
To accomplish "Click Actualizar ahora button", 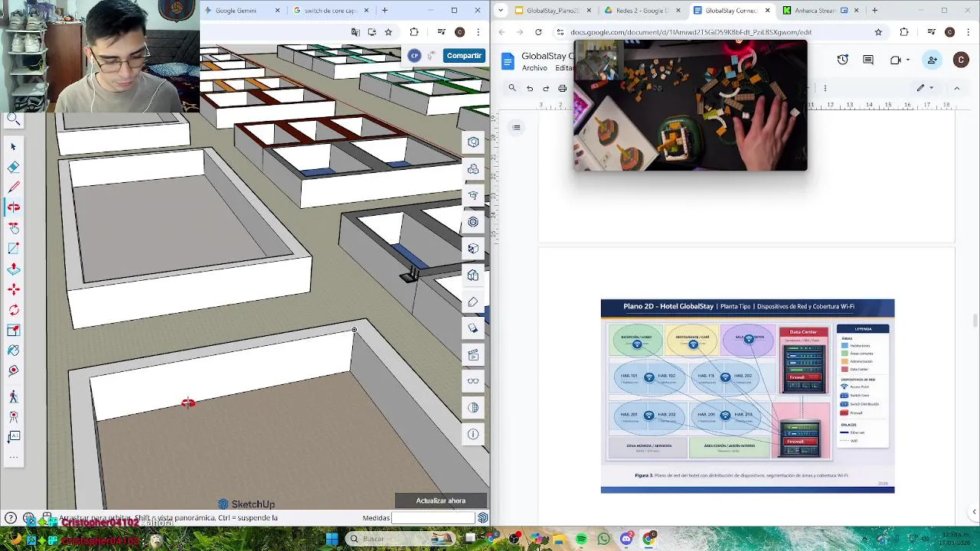I will tap(441, 500).
